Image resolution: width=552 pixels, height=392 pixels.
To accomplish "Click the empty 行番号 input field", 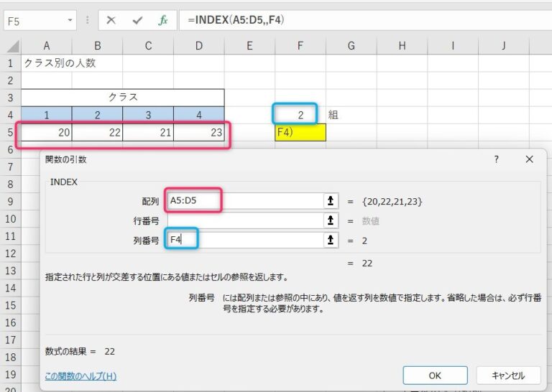I will click(x=245, y=220).
